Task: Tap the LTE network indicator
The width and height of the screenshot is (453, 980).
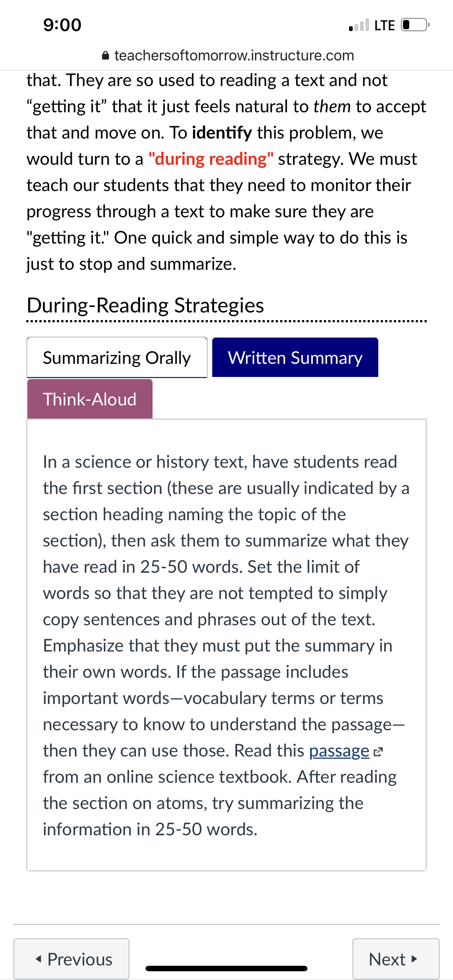Action: click(384, 25)
